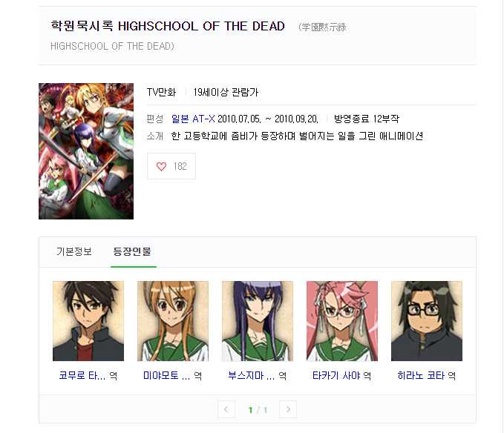
Task: Open the 기본정보 tab
Action: [74, 251]
